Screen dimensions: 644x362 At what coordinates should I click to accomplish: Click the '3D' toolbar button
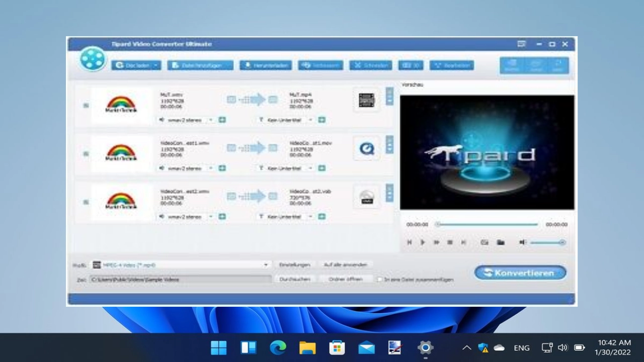[411, 65]
